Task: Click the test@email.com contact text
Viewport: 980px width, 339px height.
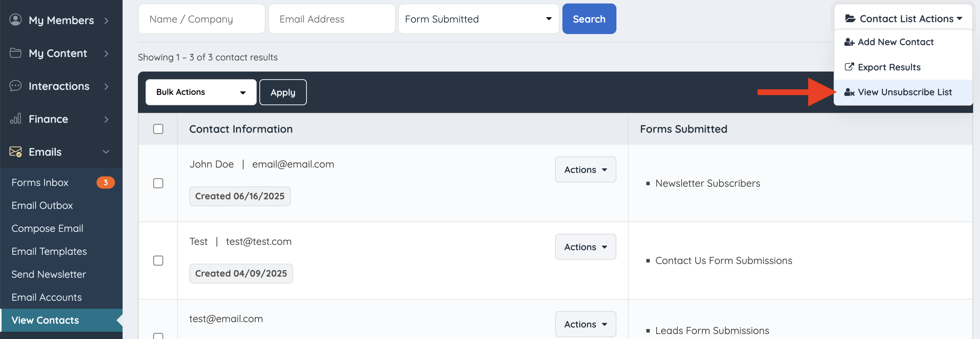Action: pos(226,319)
